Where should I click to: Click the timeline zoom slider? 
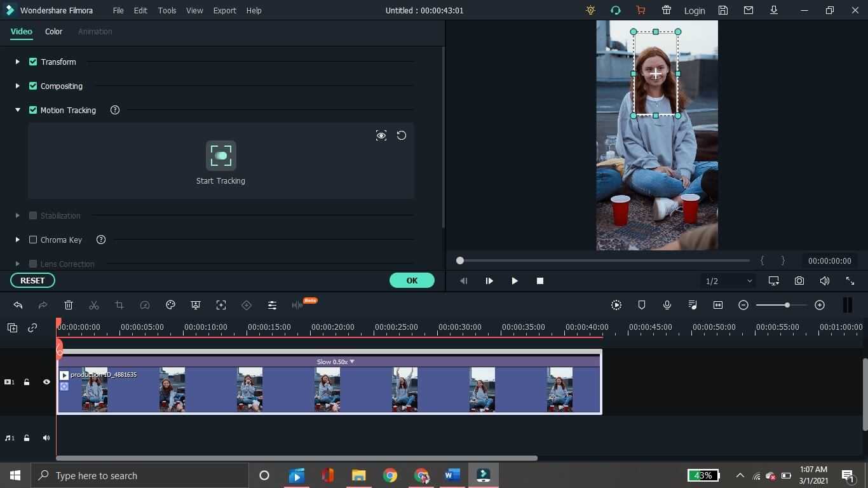coord(787,306)
